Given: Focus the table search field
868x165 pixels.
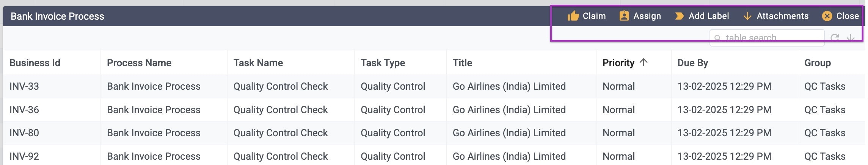Looking at the screenshot, I should (x=767, y=38).
